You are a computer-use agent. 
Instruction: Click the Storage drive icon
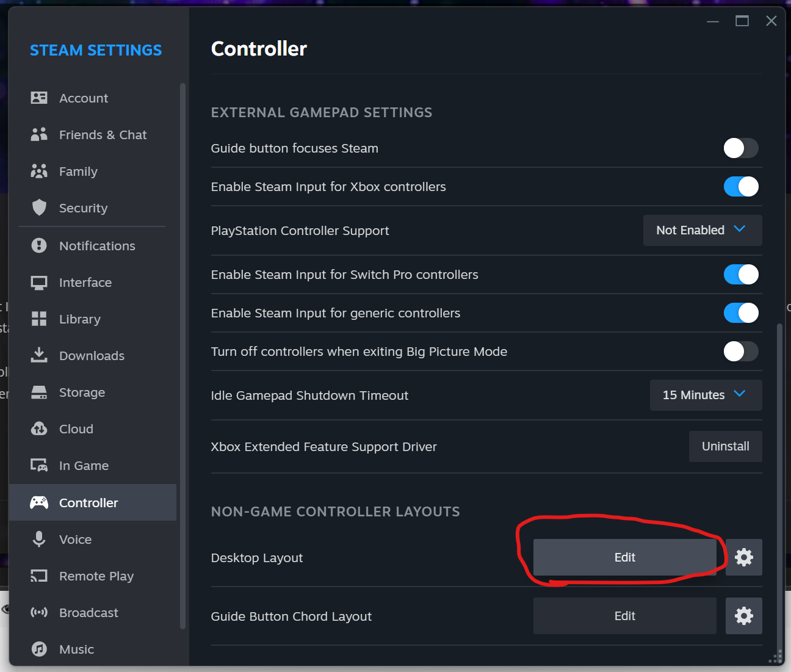pyautogui.click(x=39, y=392)
